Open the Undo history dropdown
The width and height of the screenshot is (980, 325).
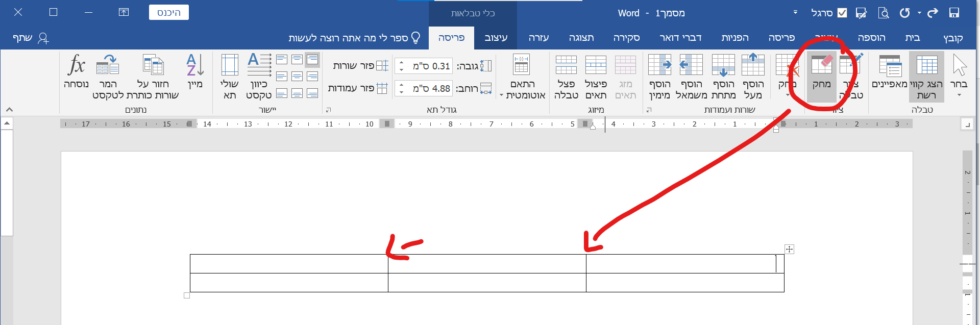coord(919,13)
